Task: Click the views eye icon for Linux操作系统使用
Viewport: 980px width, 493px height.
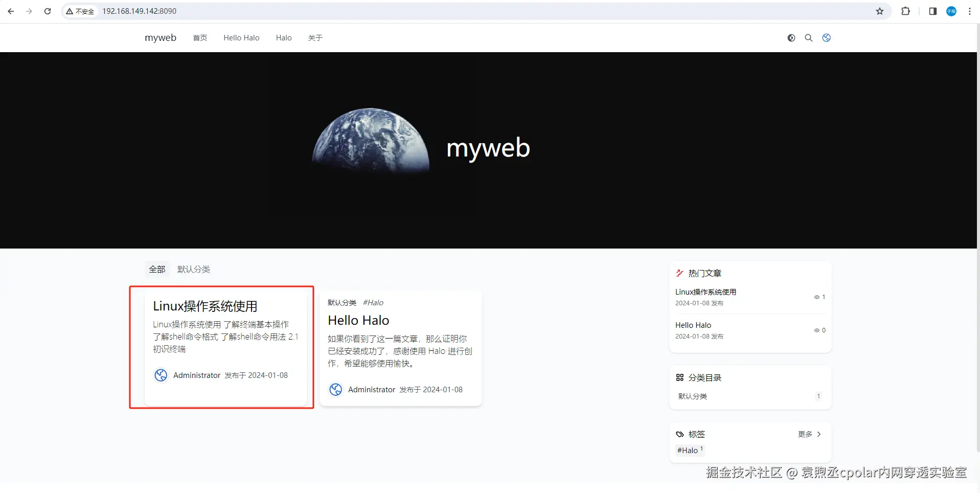Action: pyautogui.click(x=817, y=297)
